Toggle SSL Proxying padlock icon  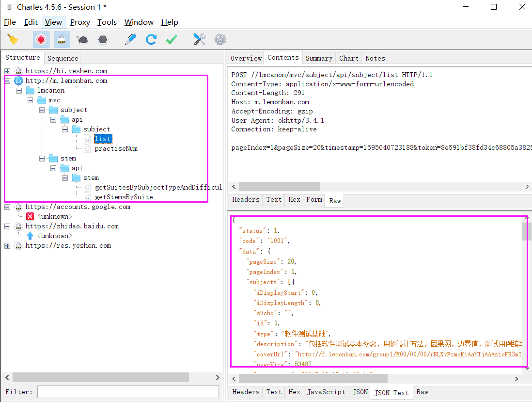(62, 39)
